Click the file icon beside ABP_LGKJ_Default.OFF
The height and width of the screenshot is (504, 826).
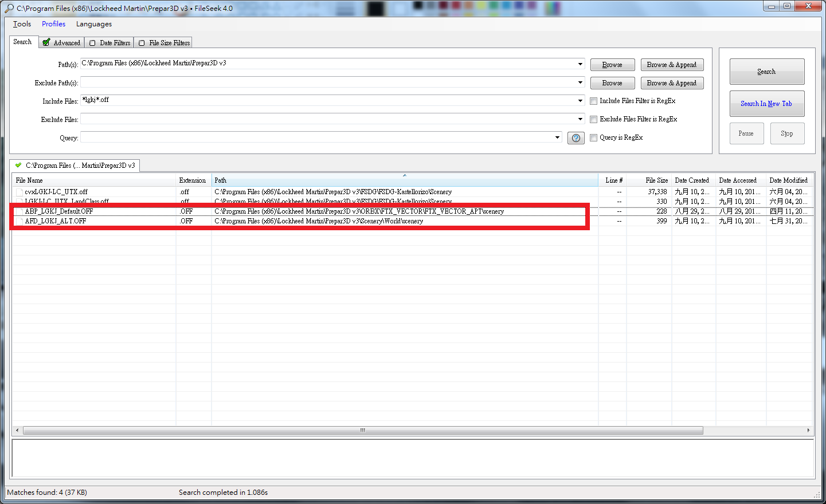tap(19, 211)
